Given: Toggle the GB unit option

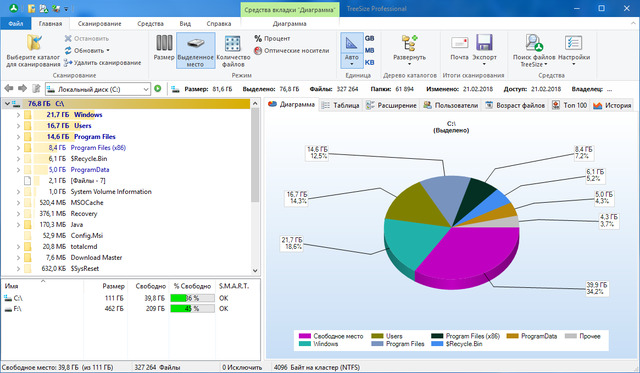Looking at the screenshot, I should 369,38.
